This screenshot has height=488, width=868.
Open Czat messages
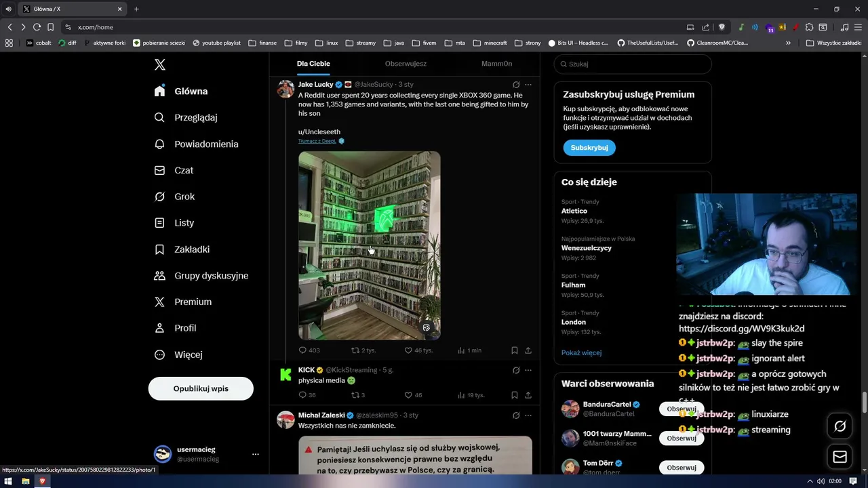pyautogui.click(x=174, y=170)
